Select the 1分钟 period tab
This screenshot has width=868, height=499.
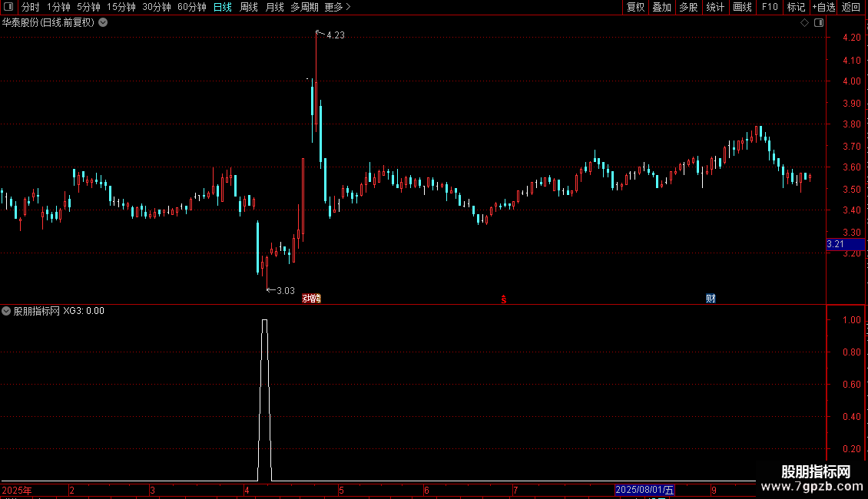click(58, 7)
